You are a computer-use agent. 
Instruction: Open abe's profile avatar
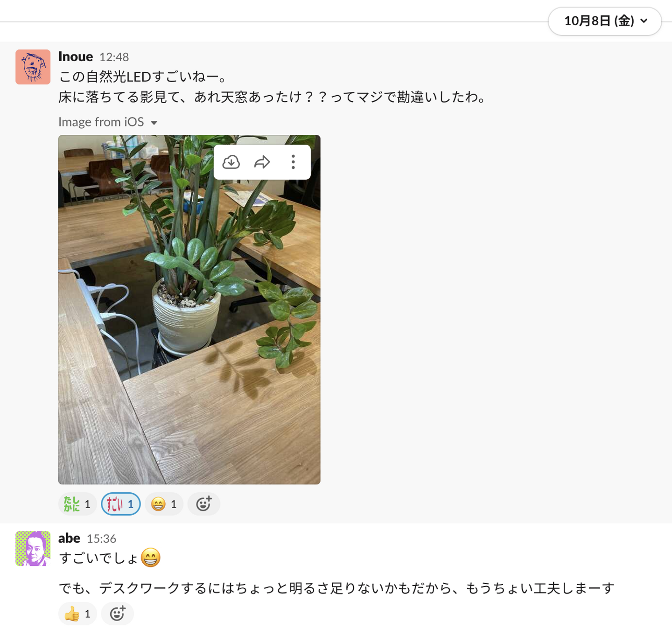coord(33,548)
